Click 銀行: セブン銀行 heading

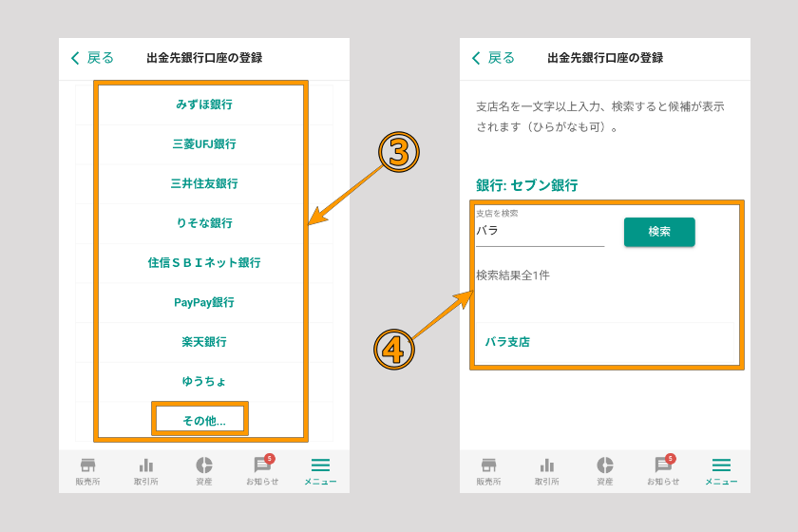pos(526,185)
